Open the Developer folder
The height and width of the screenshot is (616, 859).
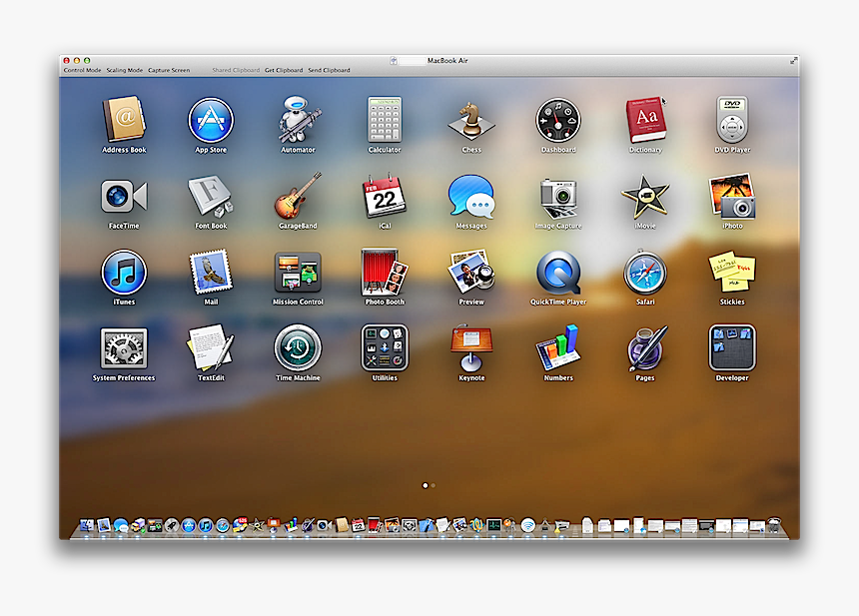[732, 348]
